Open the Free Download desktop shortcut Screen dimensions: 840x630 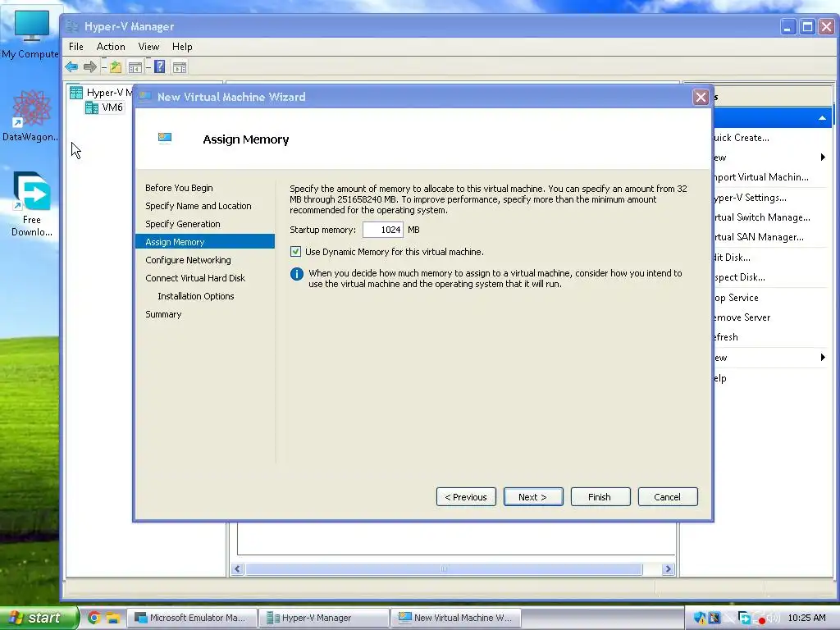click(32, 204)
